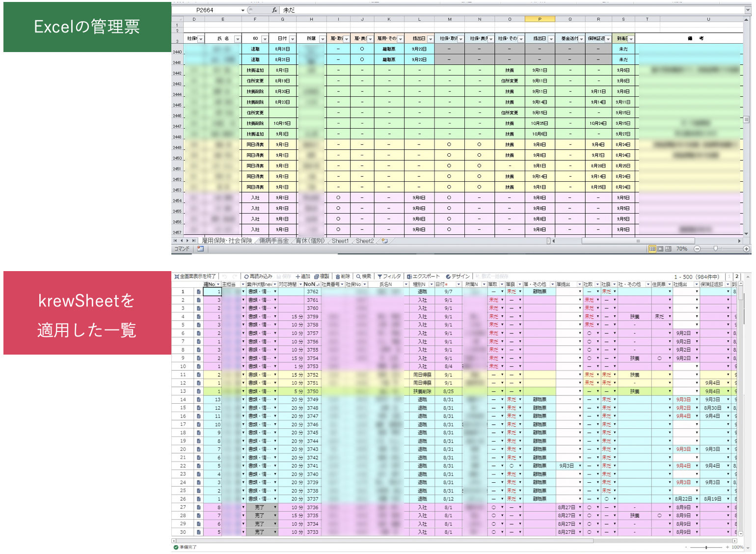
Task: Click the Excel zoom in plus button
Action: click(746, 249)
